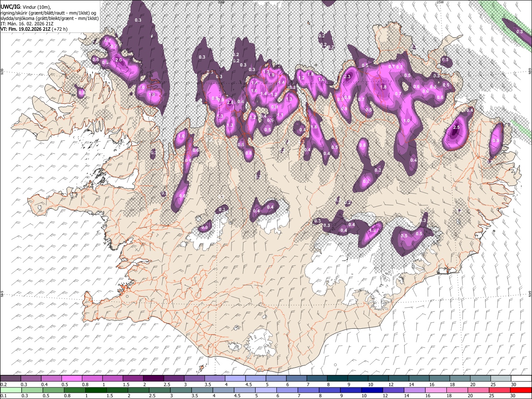Click the 'slydda/snjókoma' description line
The image size is (532, 399).
[x=49, y=18]
